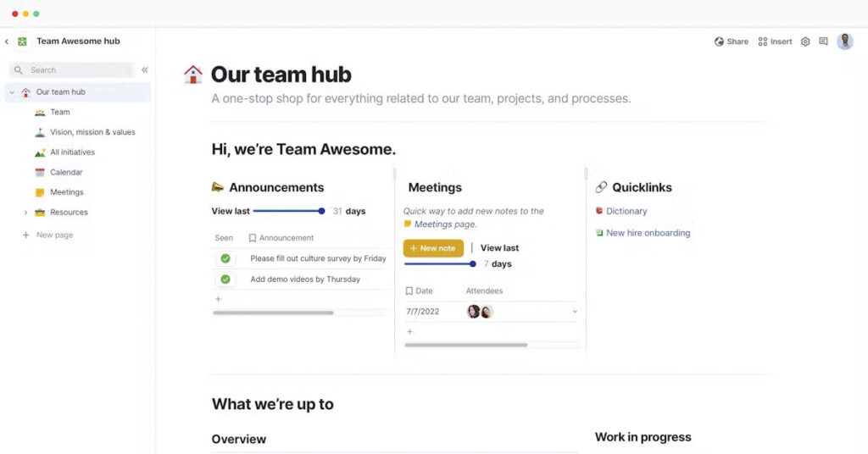Click the sidebar Search field

(71, 70)
